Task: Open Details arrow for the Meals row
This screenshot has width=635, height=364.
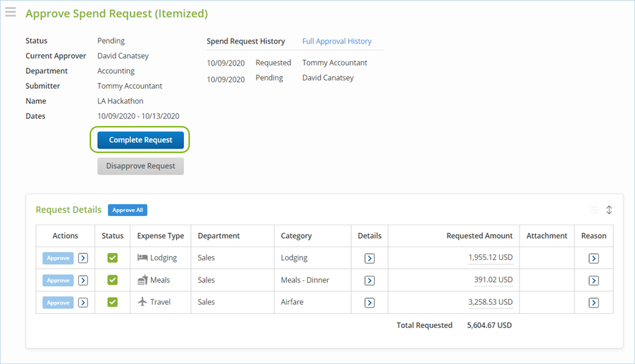Action: 369,280
